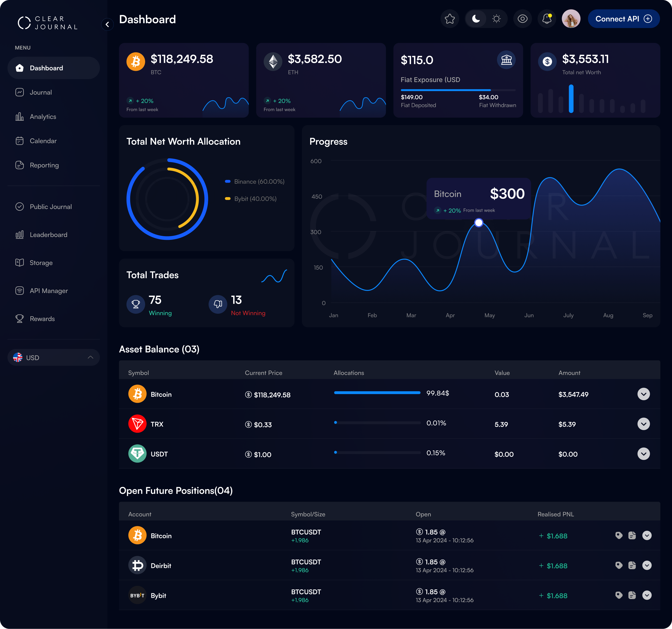Open notifications bell icon

click(x=547, y=19)
